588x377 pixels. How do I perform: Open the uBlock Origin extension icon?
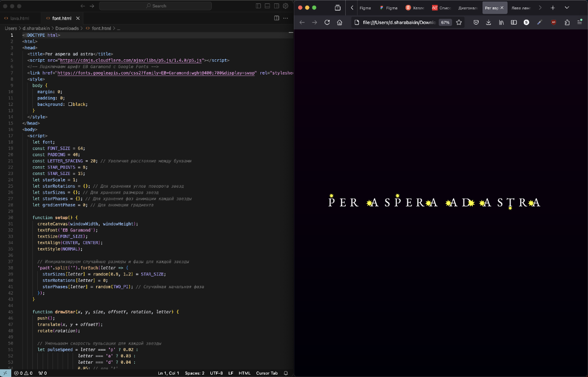(554, 22)
